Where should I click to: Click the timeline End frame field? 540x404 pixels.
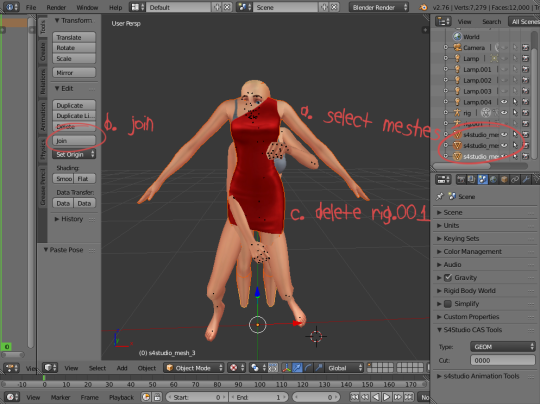pos(260,397)
